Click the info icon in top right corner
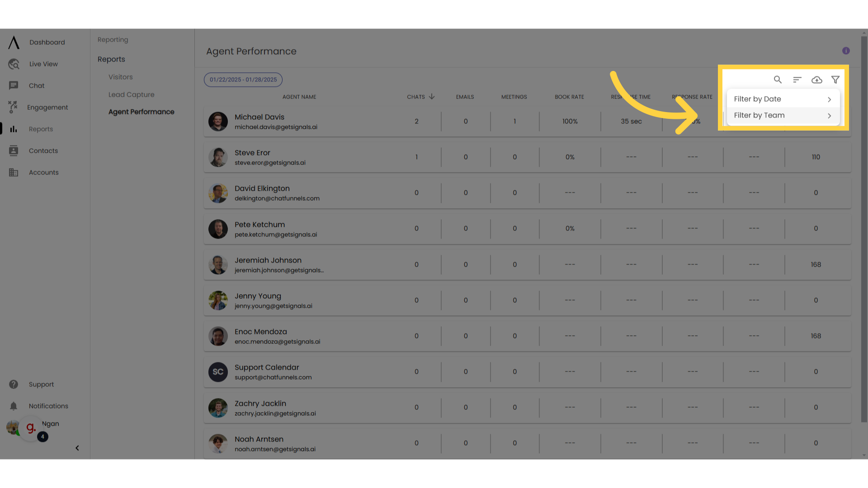This screenshot has height=488, width=868. tap(846, 51)
